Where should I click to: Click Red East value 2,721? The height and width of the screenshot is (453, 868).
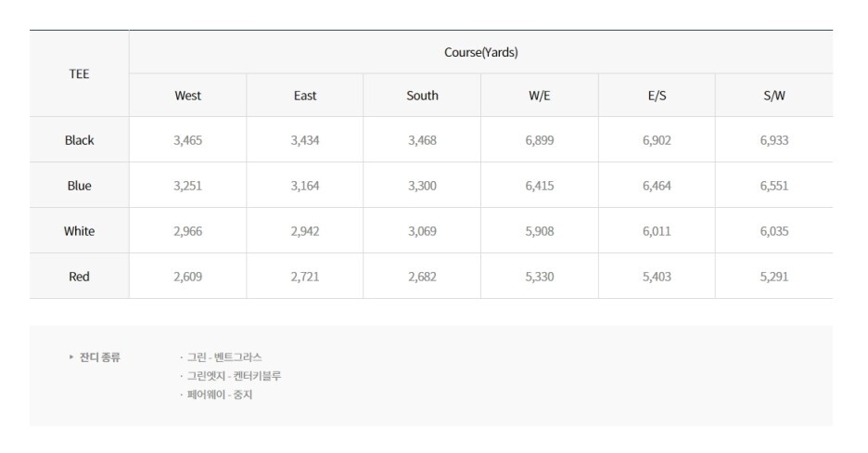pos(305,277)
